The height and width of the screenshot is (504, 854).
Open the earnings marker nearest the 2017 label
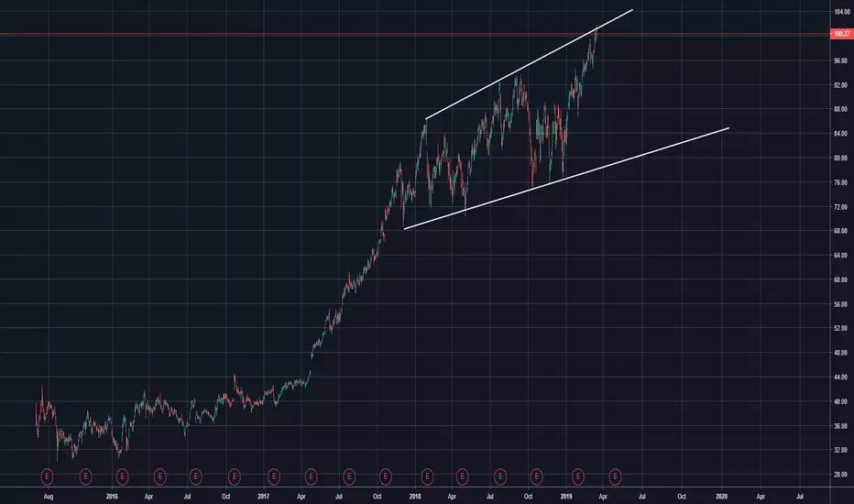point(274,477)
